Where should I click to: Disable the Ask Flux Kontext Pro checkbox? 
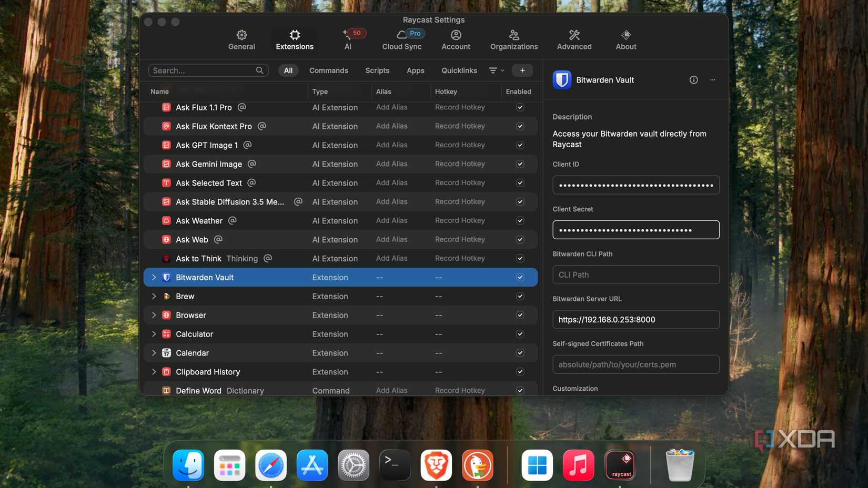(x=520, y=126)
